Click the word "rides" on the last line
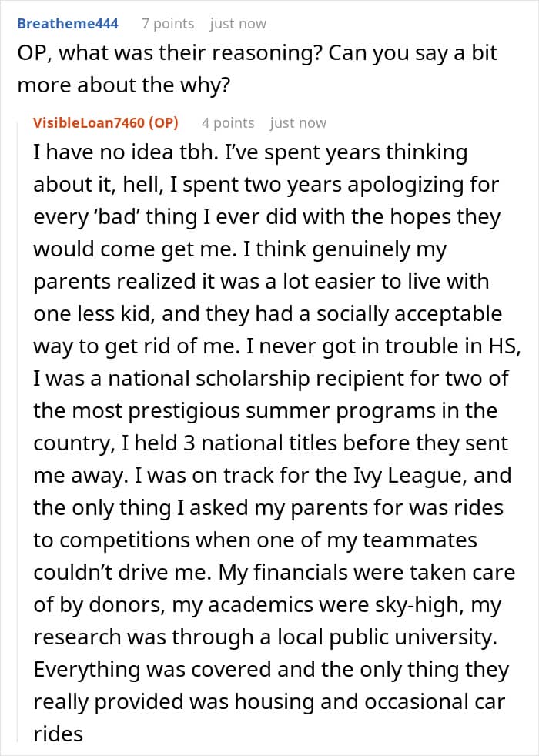The image size is (539, 756). (x=58, y=734)
